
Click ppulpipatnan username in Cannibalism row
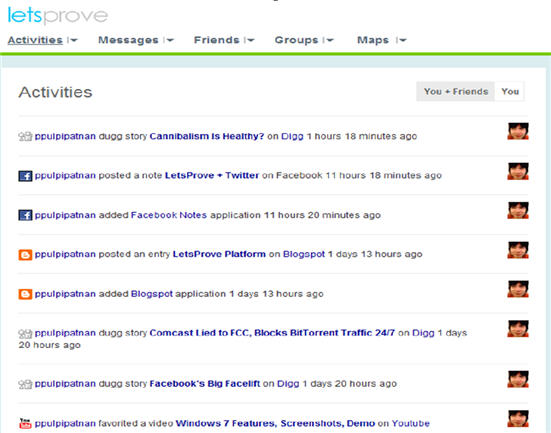(x=65, y=136)
